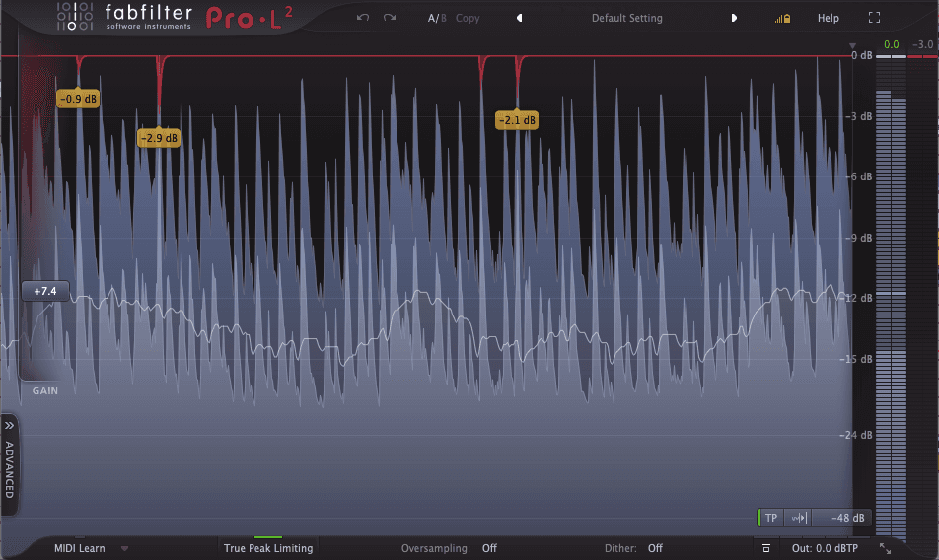Copy settings with the Copy button
Viewport: 939px width, 560px height.
click(468, 18)
